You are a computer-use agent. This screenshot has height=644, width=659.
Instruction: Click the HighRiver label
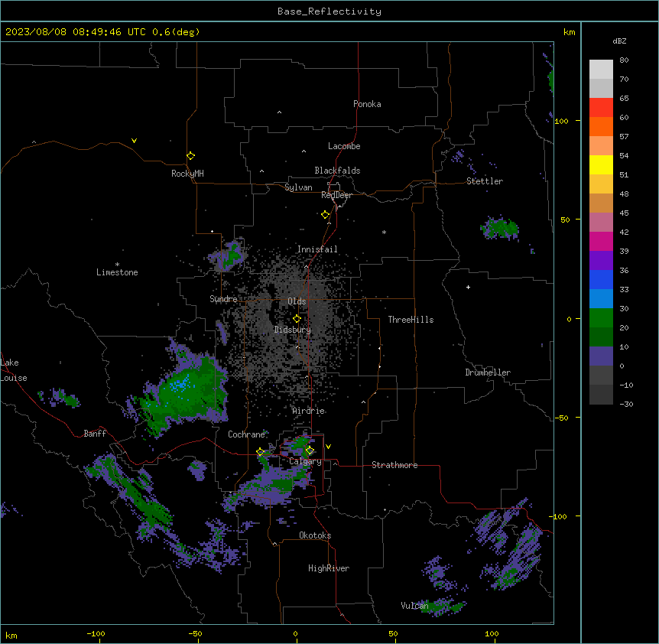[328, 568]
